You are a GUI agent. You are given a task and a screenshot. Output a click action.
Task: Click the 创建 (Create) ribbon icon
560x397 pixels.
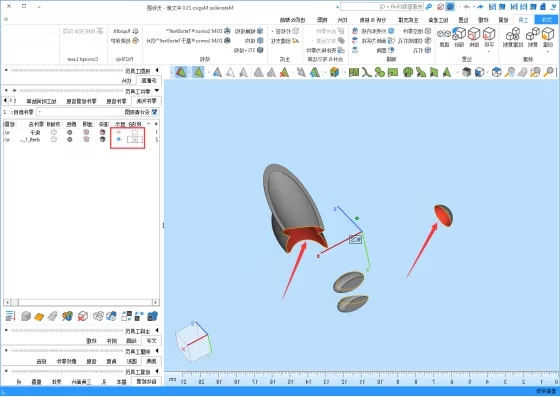548,37
